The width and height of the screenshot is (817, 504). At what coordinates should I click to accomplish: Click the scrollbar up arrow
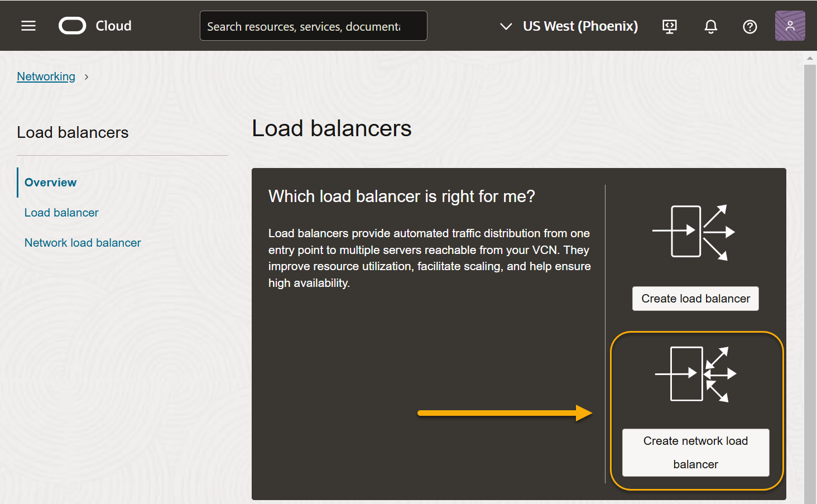tap(810, 57)
